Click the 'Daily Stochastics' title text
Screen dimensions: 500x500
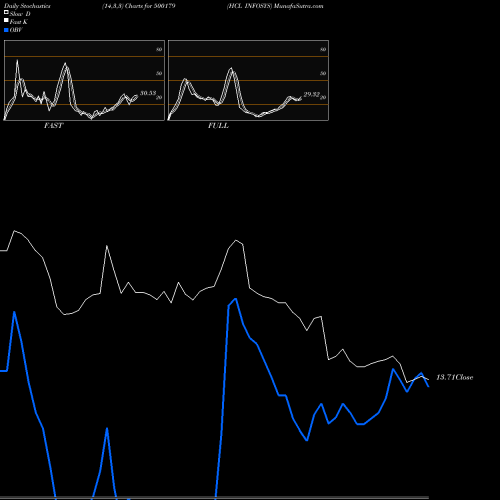[x=27, y=6]
